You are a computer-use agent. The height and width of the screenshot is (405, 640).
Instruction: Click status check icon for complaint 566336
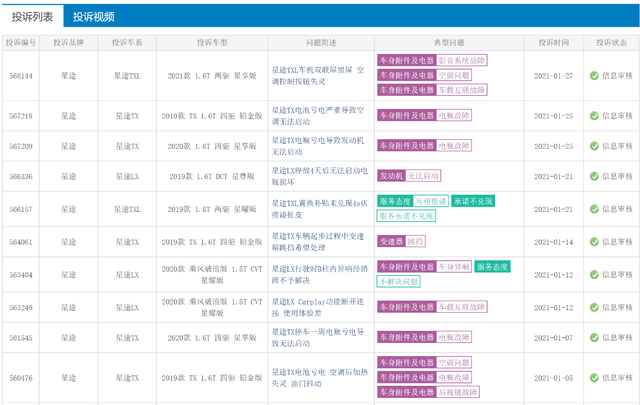[x=594, y=176]
